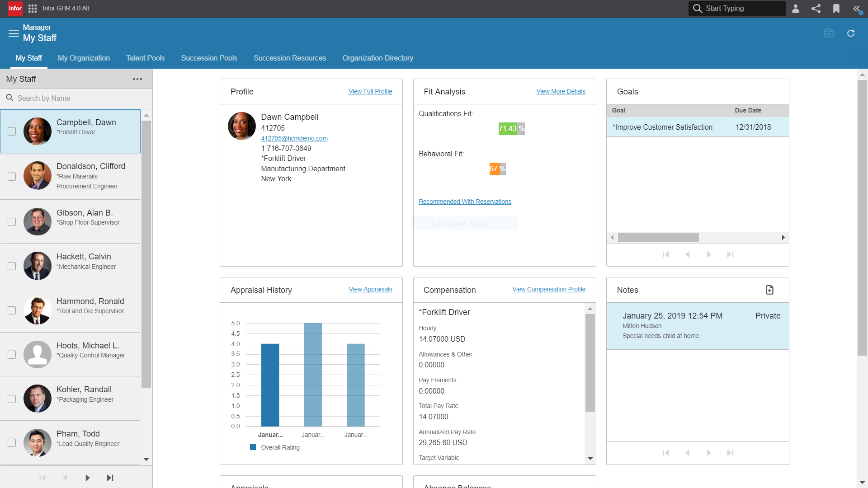868x488 pixels.
Task: Open the app launcher grid icon
Action: click(x=33, y=9)
